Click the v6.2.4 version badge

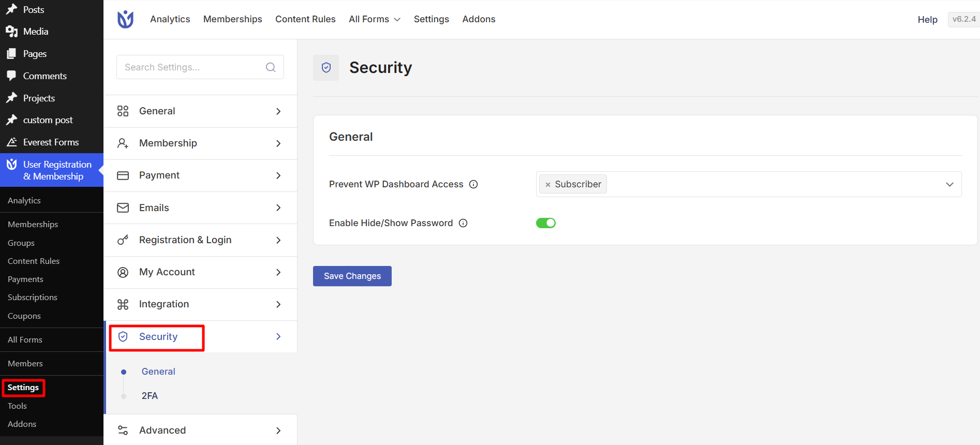click(x=963, y=19)
